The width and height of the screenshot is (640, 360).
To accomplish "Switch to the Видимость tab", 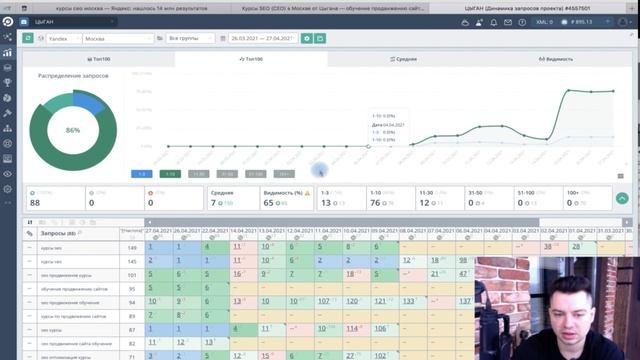I will [556, 59].
